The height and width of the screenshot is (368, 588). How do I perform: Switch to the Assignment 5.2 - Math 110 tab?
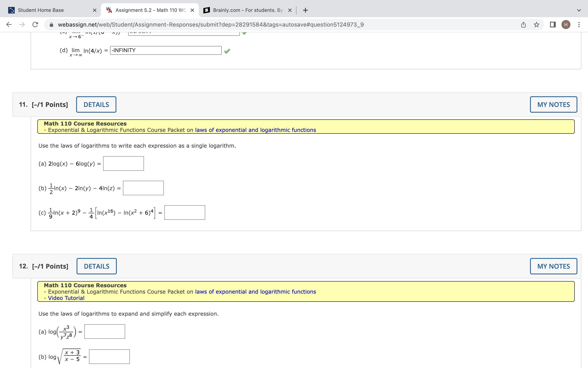pyautogui.click(x=150, y=10)
